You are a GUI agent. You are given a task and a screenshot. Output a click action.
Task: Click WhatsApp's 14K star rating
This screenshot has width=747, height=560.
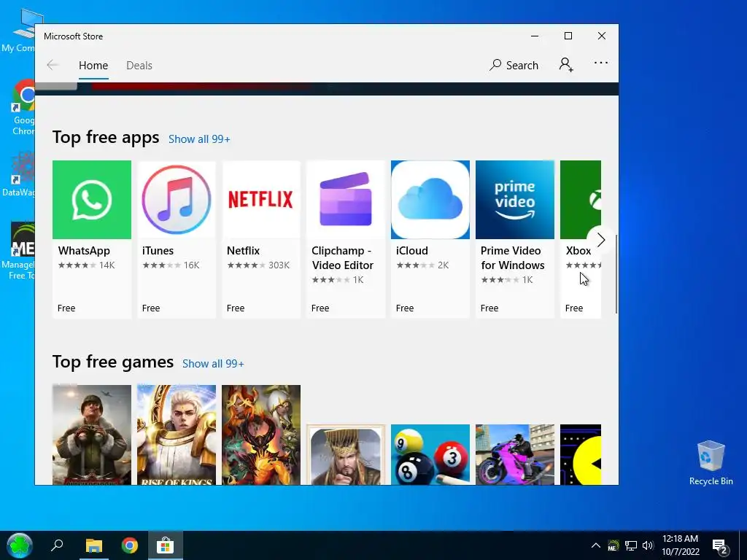86,265
